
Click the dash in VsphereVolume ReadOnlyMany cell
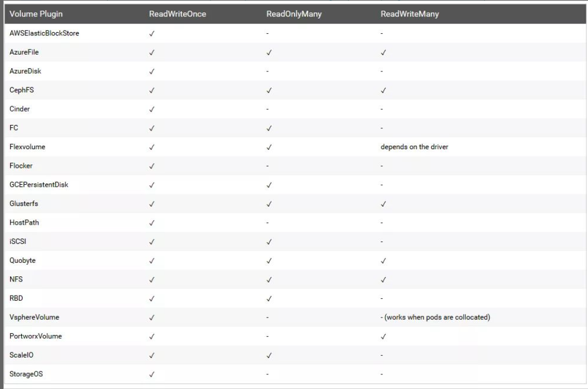coord(268,318)
